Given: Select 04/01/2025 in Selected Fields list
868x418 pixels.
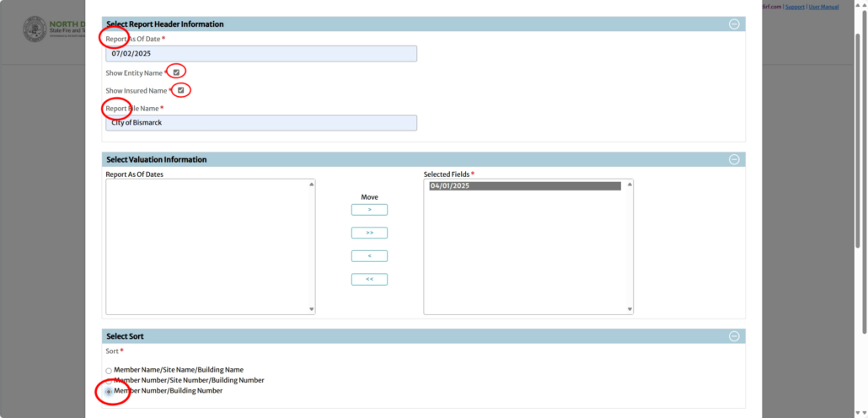Looking at the screenshot, I should (524, 186).
